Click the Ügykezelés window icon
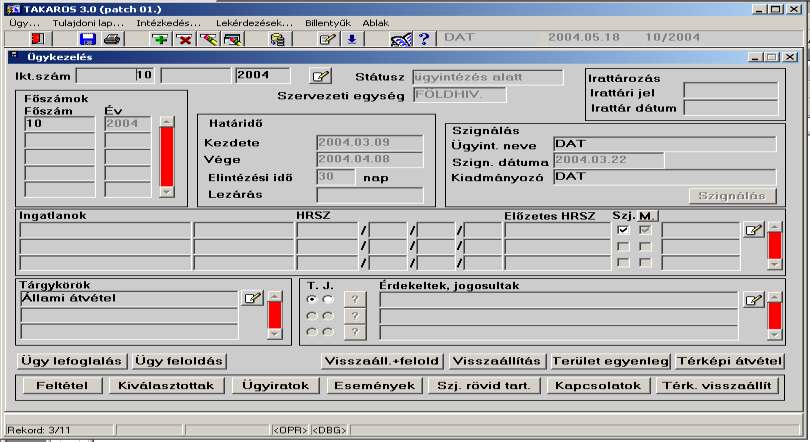Screen dimensions: 810x442 click(x=14, y=56)
